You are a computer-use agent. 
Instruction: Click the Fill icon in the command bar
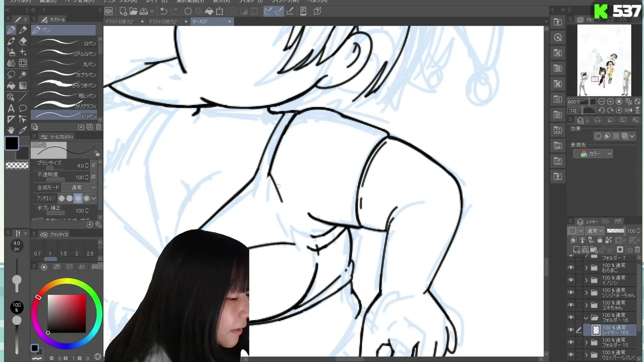tap(209, 11)
